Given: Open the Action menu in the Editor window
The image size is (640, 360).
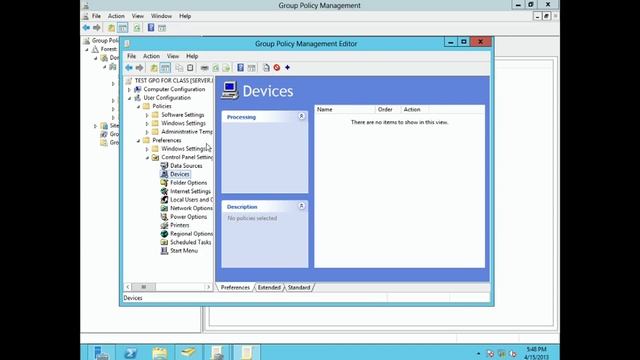Looking at the screenshot, I should coord(151,56).
